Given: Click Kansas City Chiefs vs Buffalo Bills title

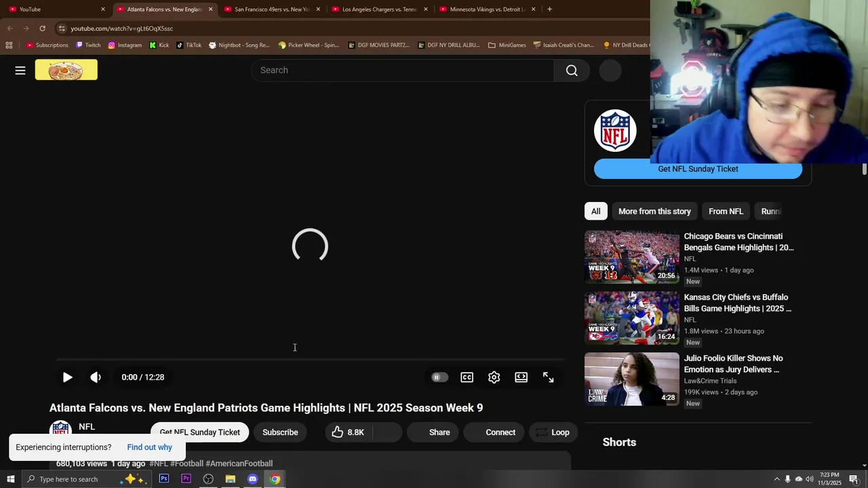Looking at the screenshot, I should pos(737,303).
